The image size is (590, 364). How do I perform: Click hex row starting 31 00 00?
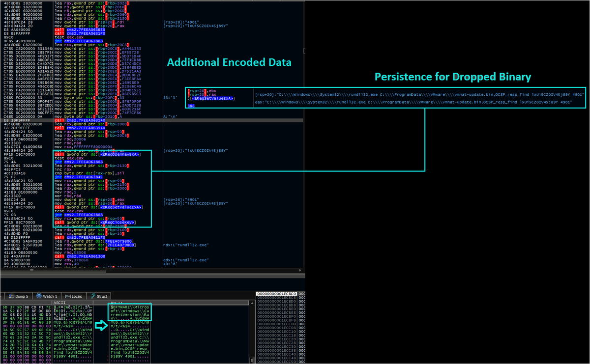[26, 357]
